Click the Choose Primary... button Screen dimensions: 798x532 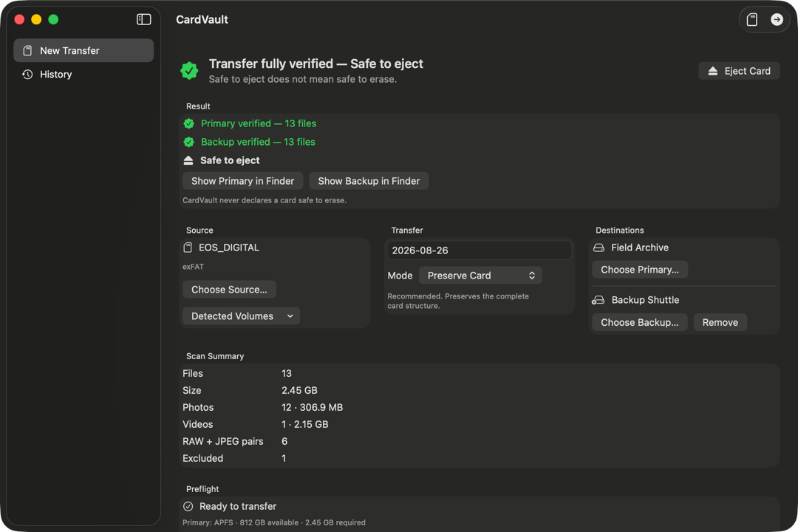point(640,270)
